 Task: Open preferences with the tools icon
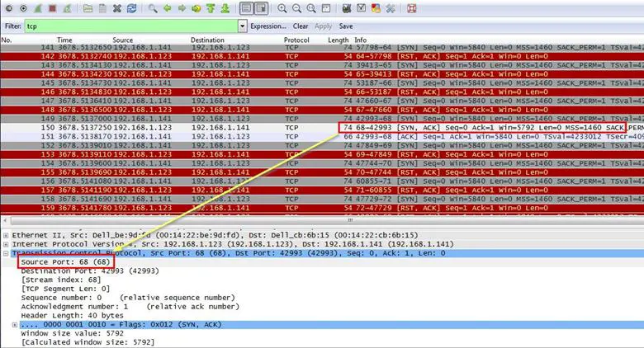(391, 8)
